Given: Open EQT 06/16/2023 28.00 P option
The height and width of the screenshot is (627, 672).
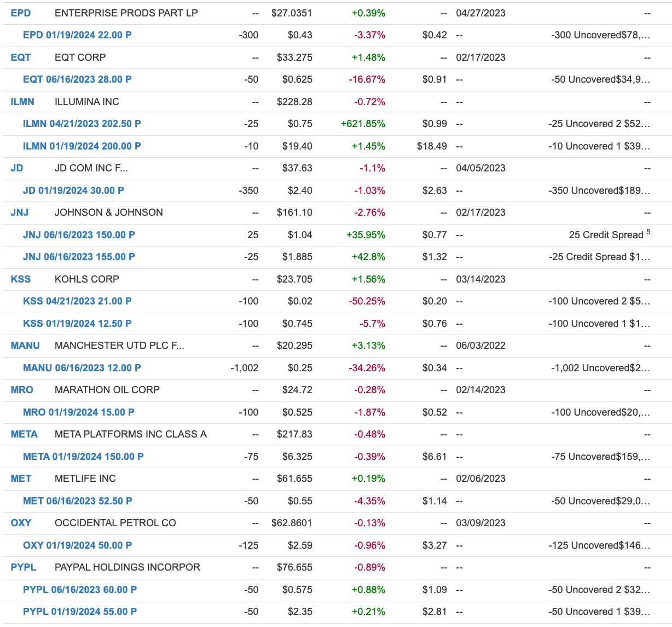Looking at the screenshot, I should (77, 79).
